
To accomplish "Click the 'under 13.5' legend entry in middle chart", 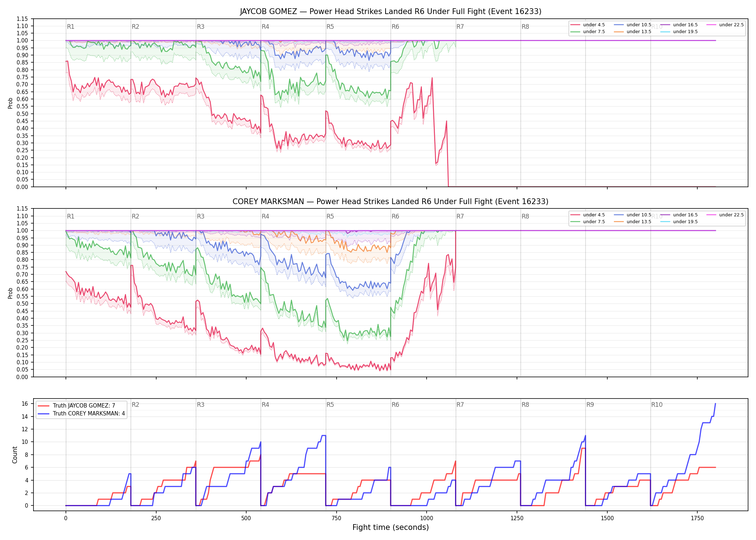I will pos(633,222).
